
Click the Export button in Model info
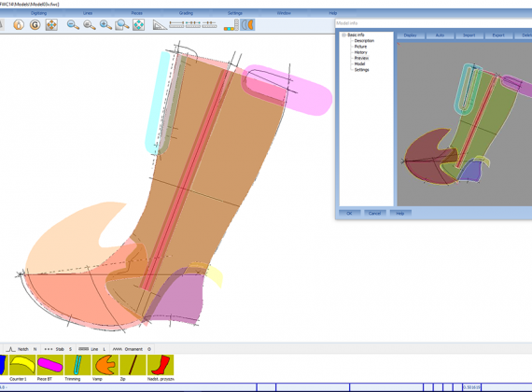pos(498,35)
